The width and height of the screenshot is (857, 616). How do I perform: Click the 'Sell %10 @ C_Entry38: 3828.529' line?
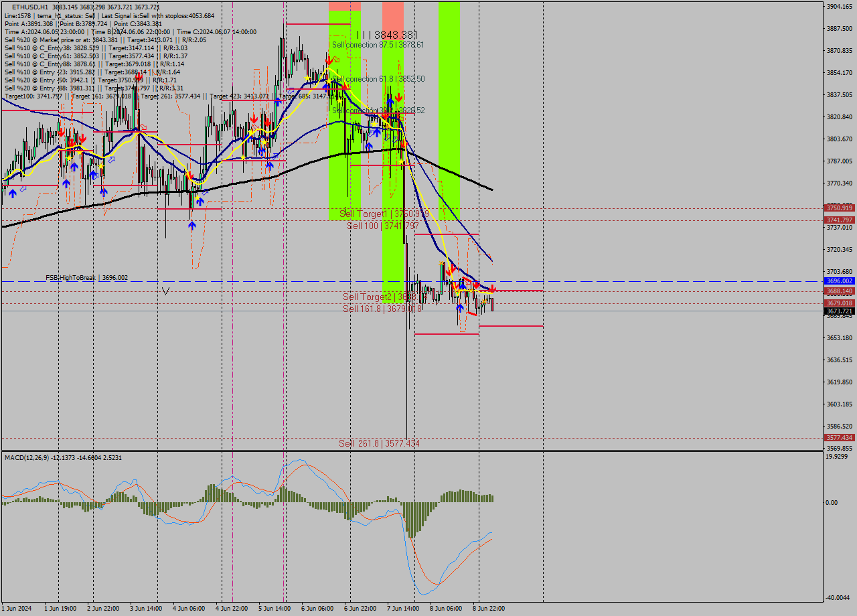click(x=96, y=48)
